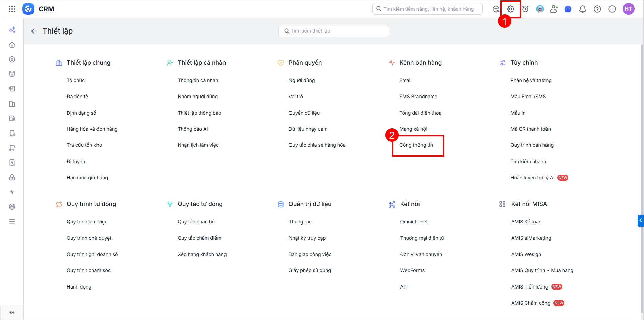Open Xếp hạng khách hàng
Screen dimensions: 644x320
[x=202, y=254]
